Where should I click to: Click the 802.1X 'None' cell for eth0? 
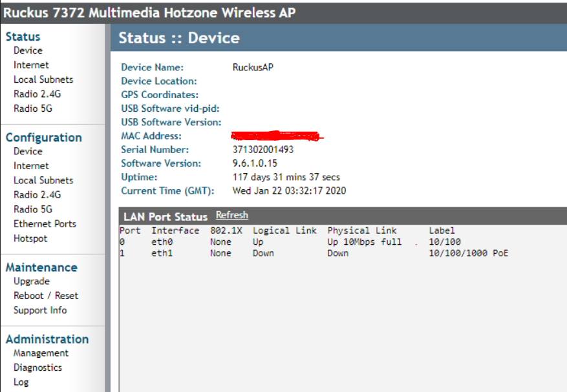pos(220,242)
